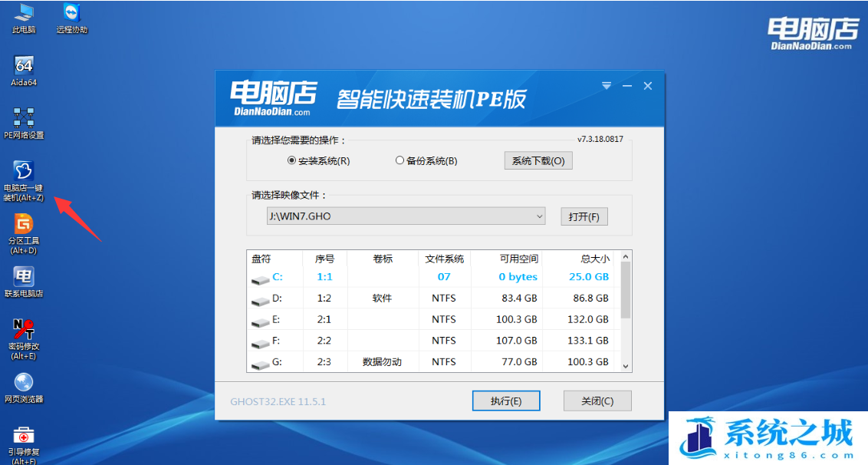Click the partition list scroll down arrow
Viewport: 868px width, 465px height.
pos(626,366)
